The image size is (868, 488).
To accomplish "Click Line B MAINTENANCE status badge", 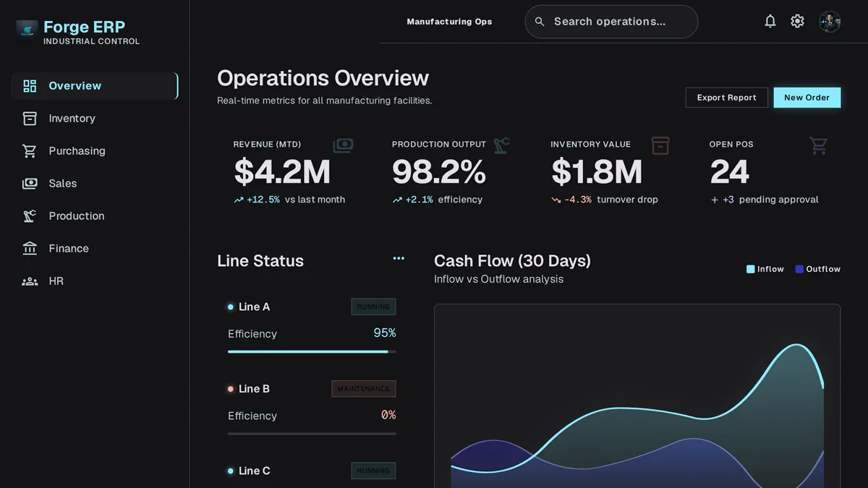I will [x=364, y=389].
